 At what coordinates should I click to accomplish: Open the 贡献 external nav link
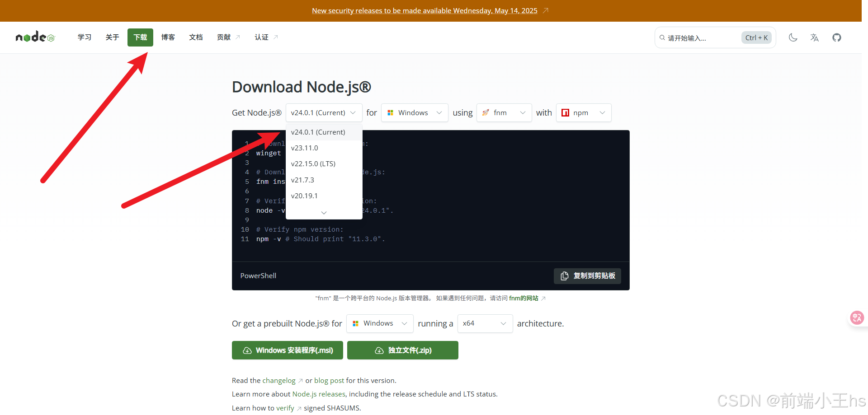click(x=228, y=37)
